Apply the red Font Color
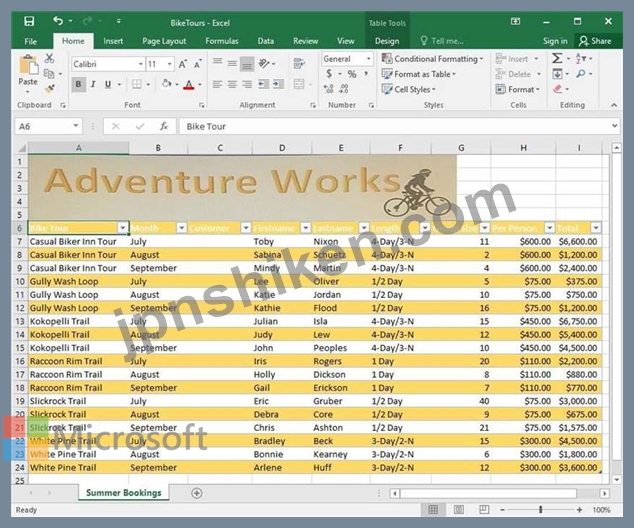The height and width of the screenshot is (528, 634). coord(189,84)
